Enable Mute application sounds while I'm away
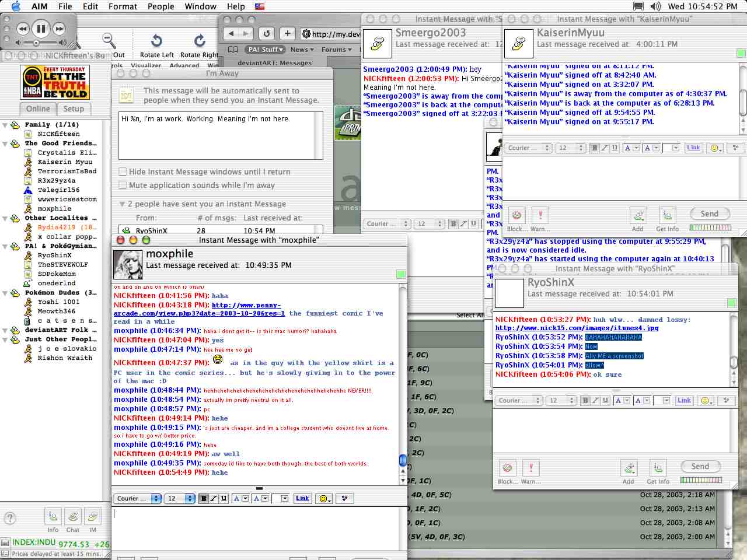Screen dimensions: 747x560 pos(123,185)
